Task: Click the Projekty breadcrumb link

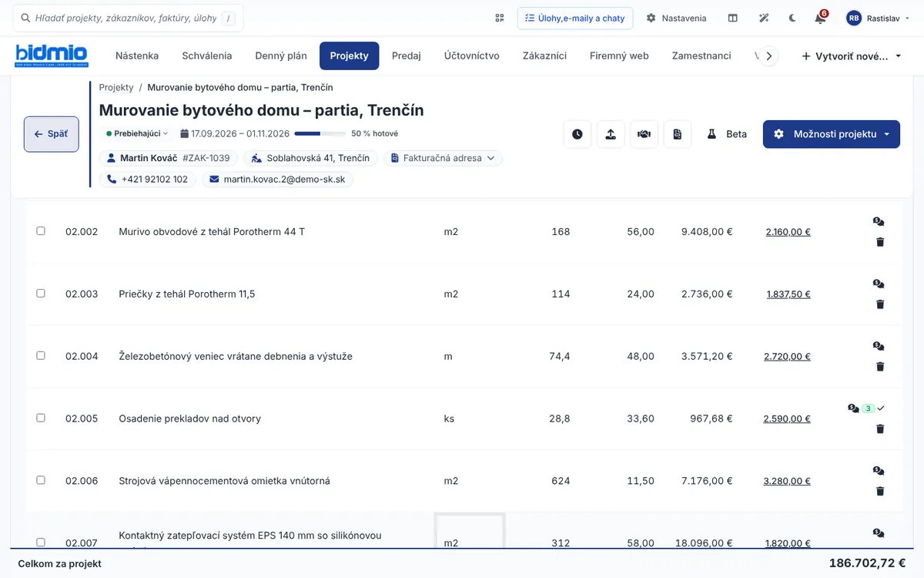Action: (x=116, y=88)
